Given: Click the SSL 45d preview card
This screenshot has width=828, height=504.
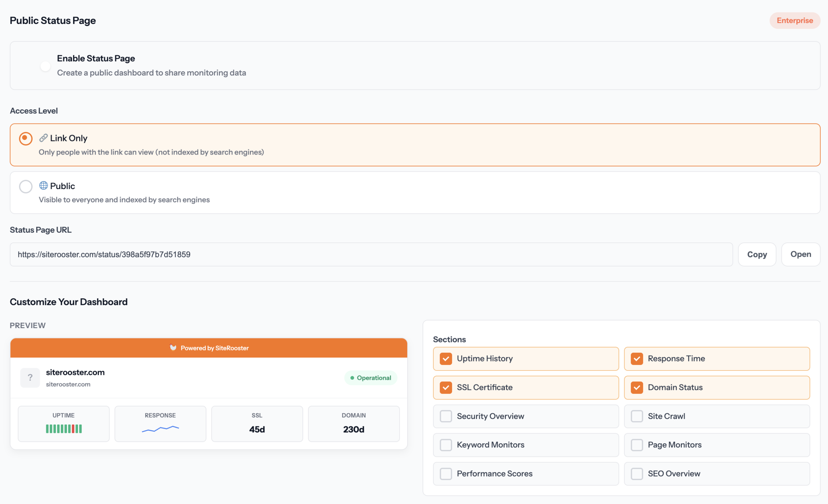Looking at the screenshot, I should 257,424.
